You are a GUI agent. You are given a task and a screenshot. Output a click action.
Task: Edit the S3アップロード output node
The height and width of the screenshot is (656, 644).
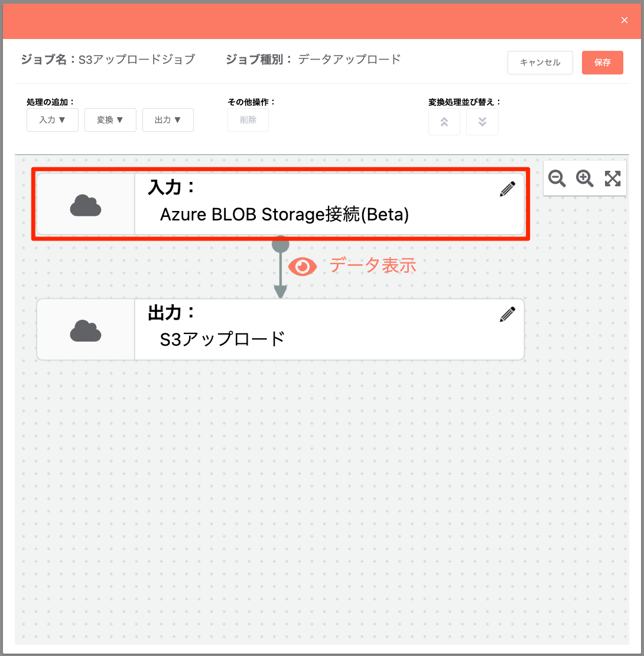point(508,314)
